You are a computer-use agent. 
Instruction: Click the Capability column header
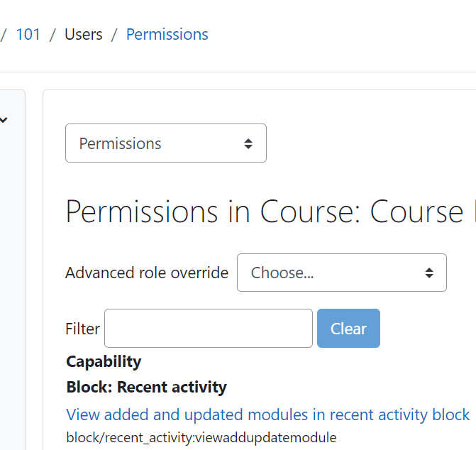(104, 362)
